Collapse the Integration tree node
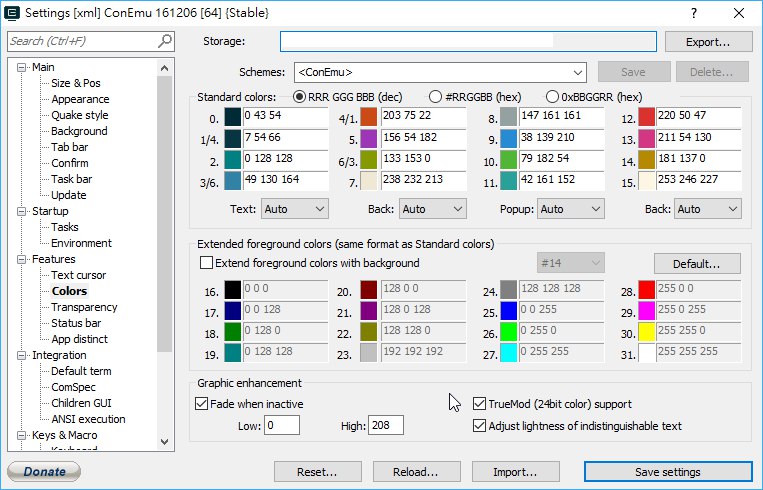Screen dimensions: 763x490 coord(21,355)
